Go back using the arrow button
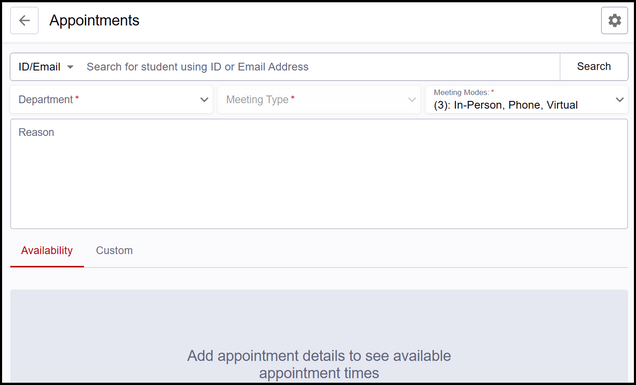636x385 pixels. 24,21
